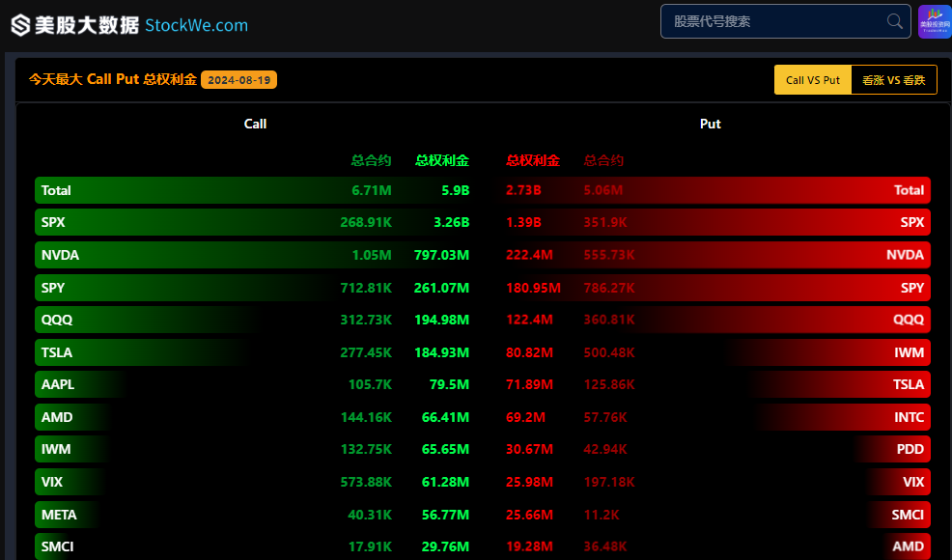Click the AAPL call premium value 79.5M
Viewport: 952px width, 560px height.
coord(449,384)
